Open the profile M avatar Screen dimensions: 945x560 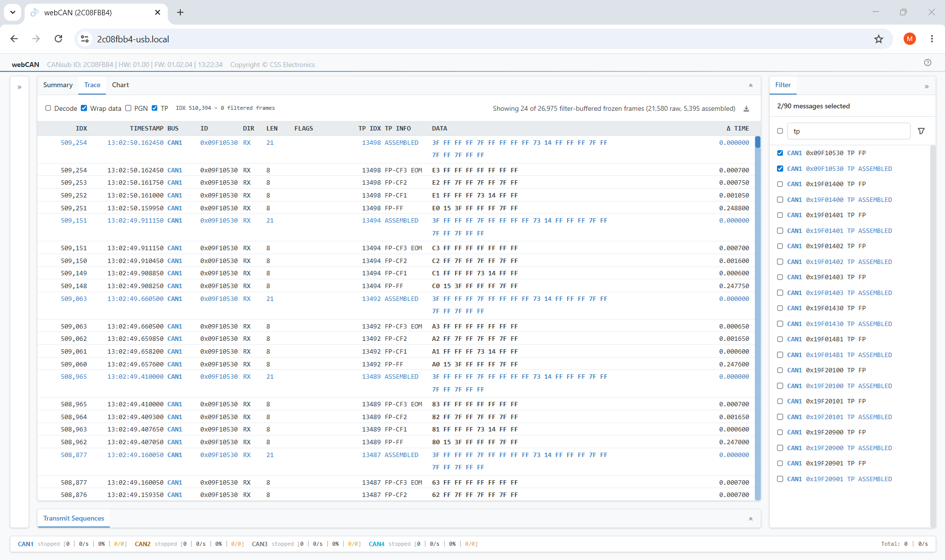point(910,39)
